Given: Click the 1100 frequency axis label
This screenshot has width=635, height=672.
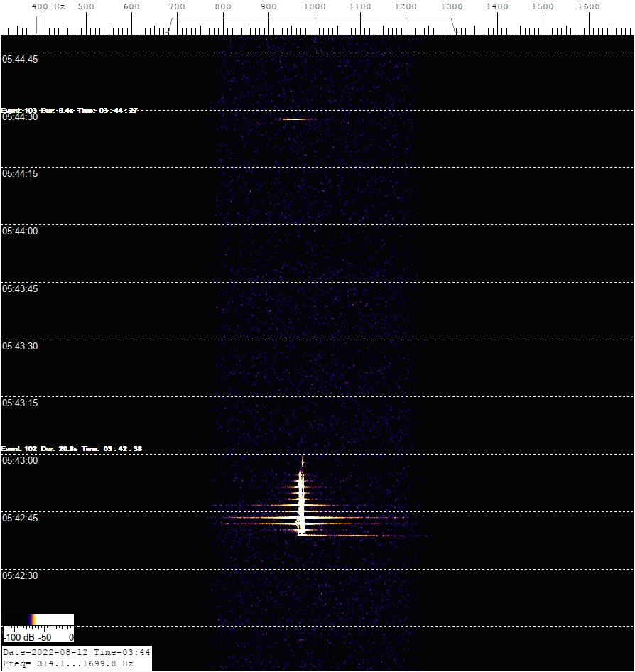Looking at the screenshot, I should [360, 6].
